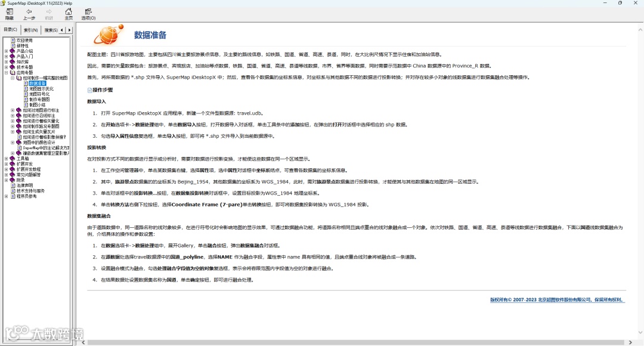Click the page icon beside 地图显示优化
This screenshot has height=346, width=644.
click(x=26, y=88)
